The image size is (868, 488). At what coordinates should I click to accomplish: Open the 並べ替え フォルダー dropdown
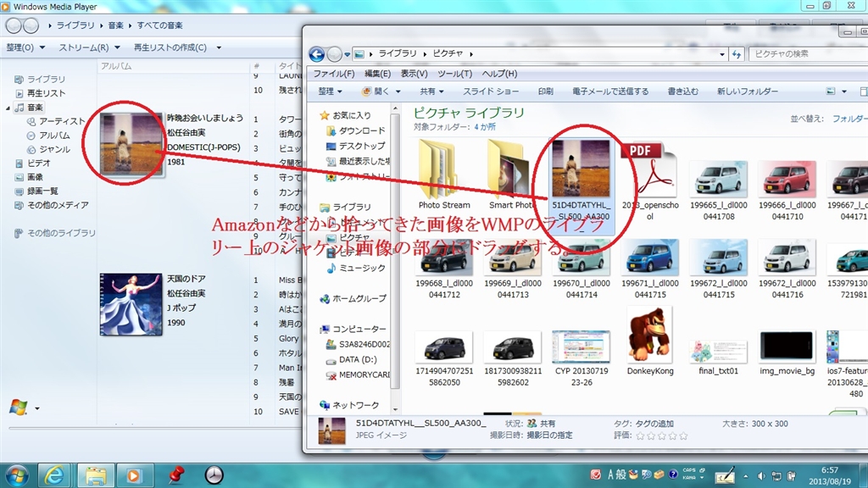pyautogui.click(x=849, y=119)
